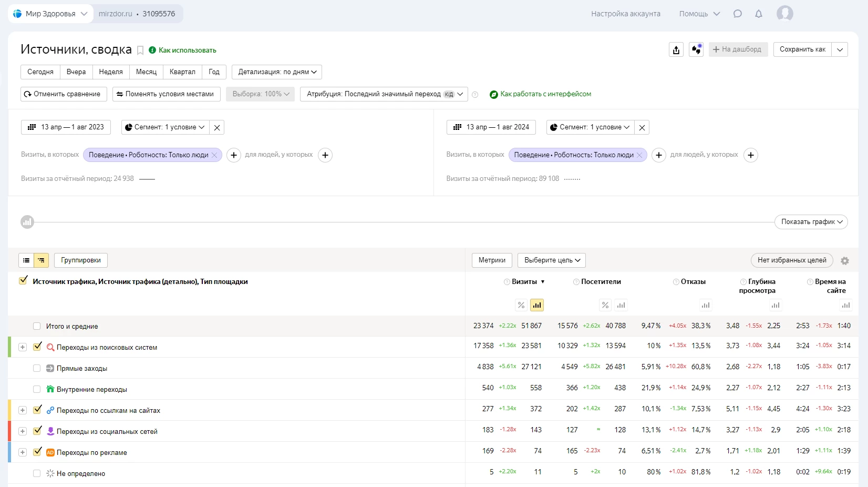868x487 pixels.
Task: Click the bookmark icon beside report title
Action: [140, 50]
